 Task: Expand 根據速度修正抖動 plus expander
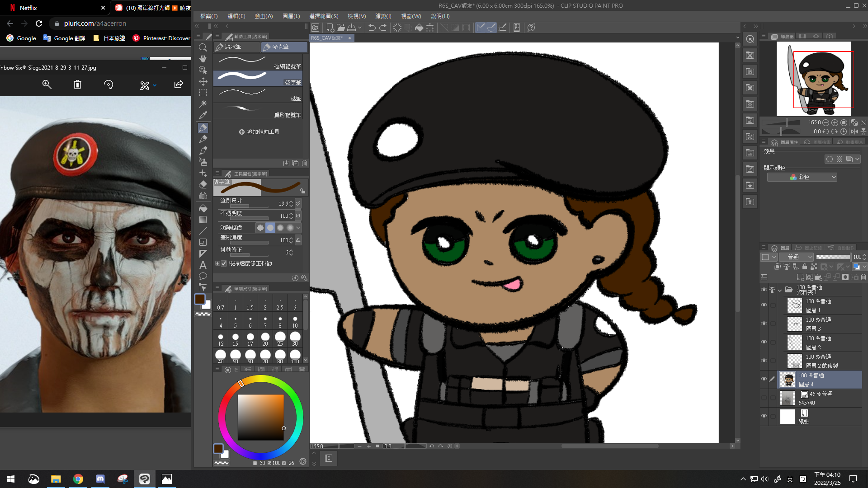(x=217, y=263)
